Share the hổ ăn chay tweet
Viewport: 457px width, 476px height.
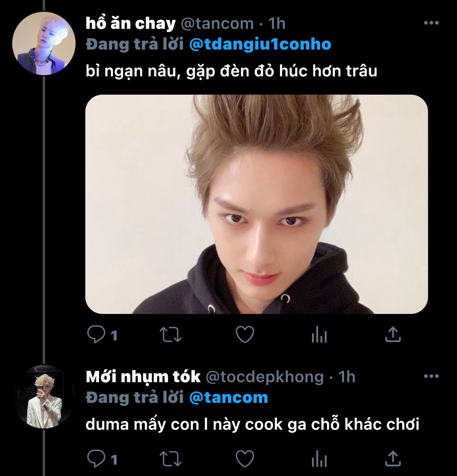click(x=393, y=335)
